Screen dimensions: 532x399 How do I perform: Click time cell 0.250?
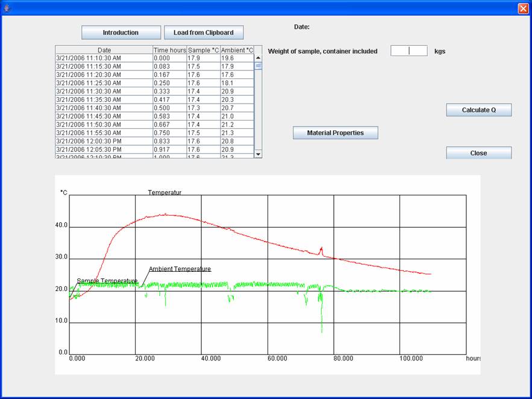click(x=170, y=83)
